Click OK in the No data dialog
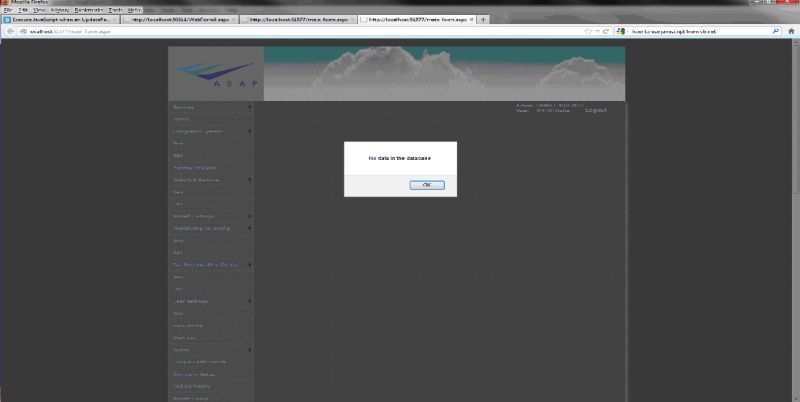 427,185
